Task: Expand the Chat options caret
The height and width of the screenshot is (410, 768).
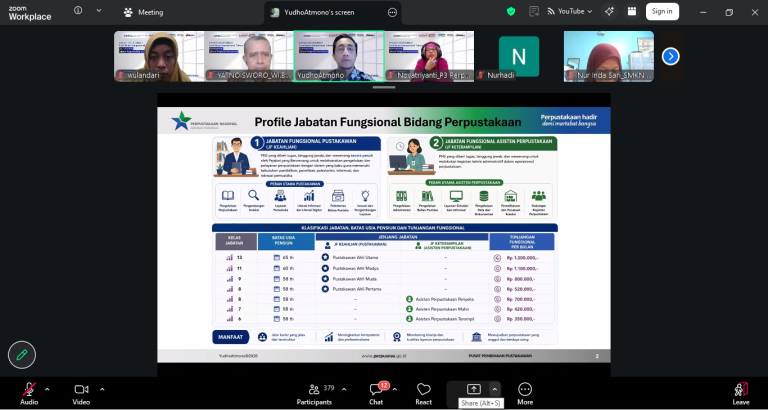Action: coord(395,389)
